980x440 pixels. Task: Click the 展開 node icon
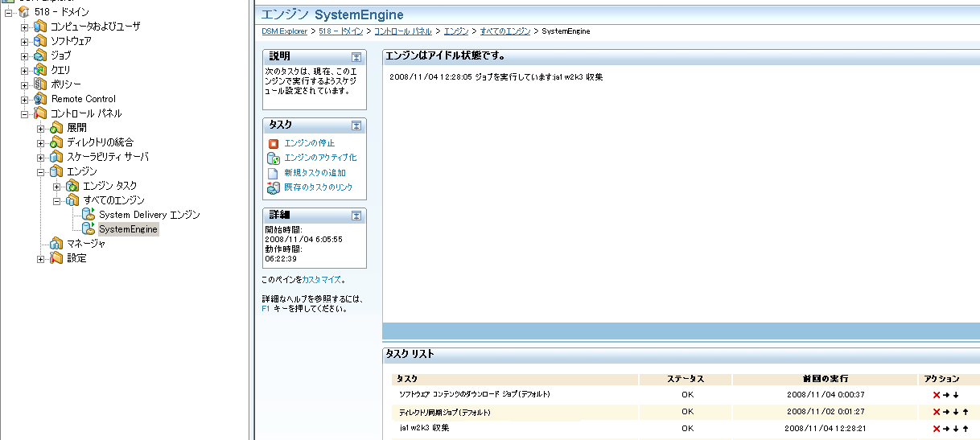pyautogui.click(x=56, y=128)
